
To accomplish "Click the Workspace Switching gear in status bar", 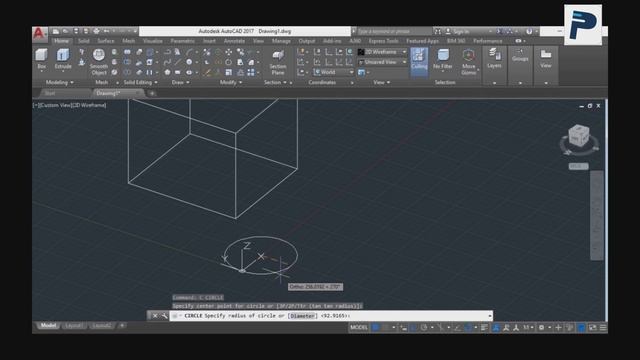I will pyautogui.click(x=541, y=327).
